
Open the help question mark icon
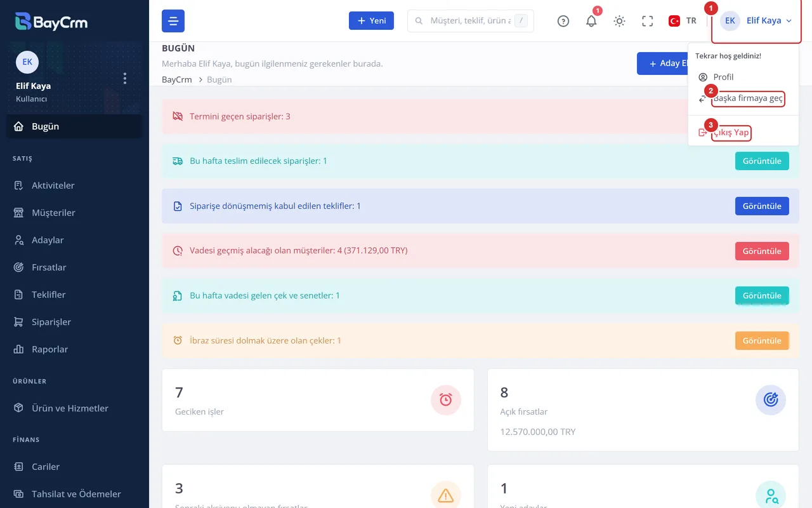[563, 21]
